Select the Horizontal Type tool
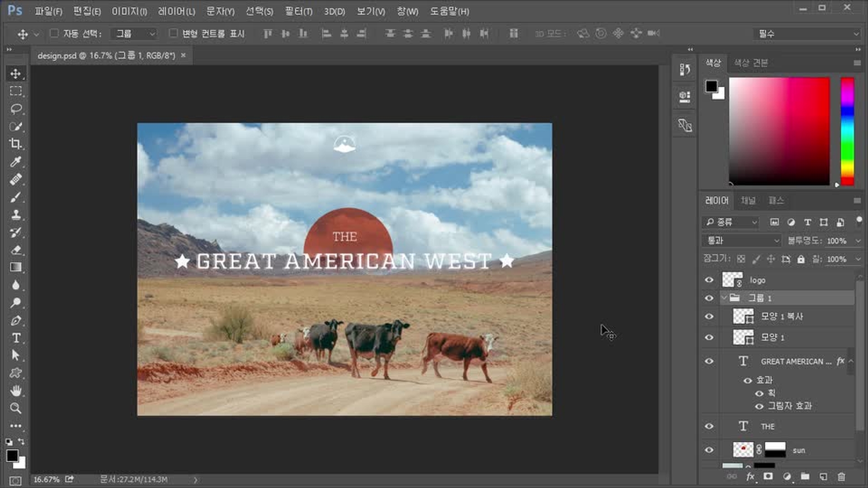The width and height of the screenshot is (868, 488). click(x=16, y=338)
